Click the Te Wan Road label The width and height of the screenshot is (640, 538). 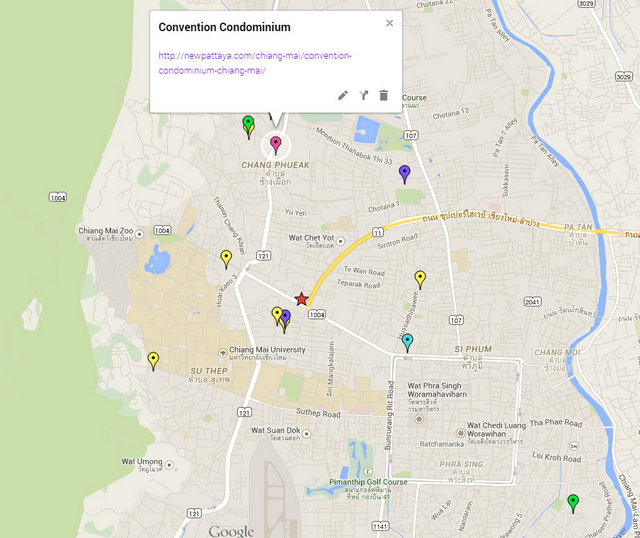pos(364,271)
